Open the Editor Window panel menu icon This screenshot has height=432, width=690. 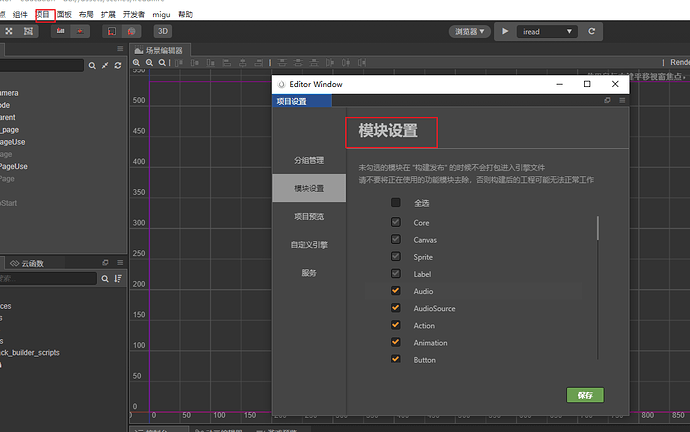point(622,100)
